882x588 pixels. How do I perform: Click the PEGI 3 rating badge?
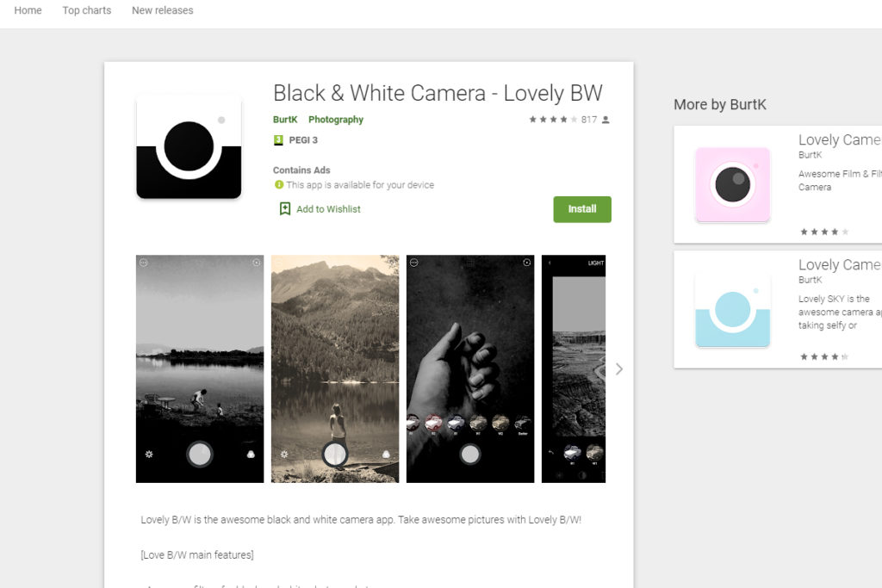coord(295,140)
